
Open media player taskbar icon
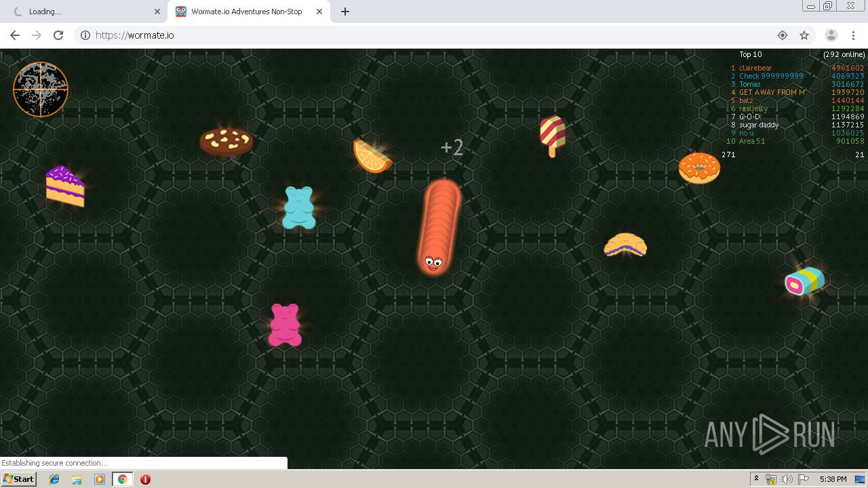100,479
